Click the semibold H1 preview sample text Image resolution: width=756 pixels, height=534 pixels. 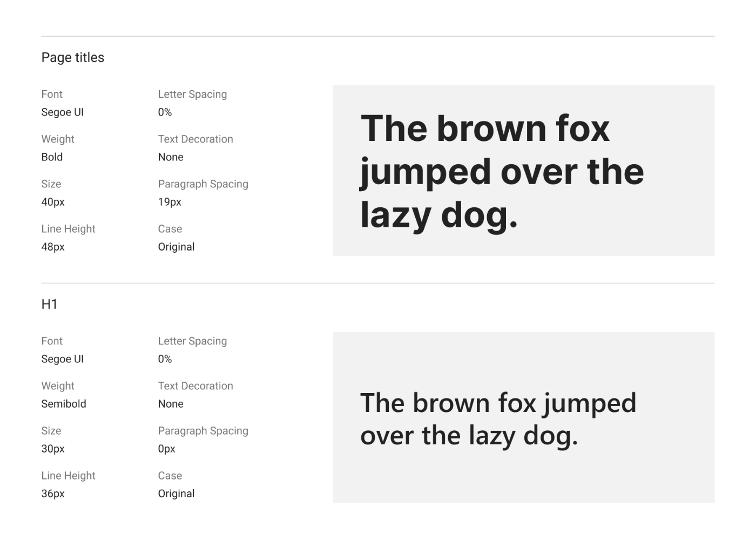point(498,420)
